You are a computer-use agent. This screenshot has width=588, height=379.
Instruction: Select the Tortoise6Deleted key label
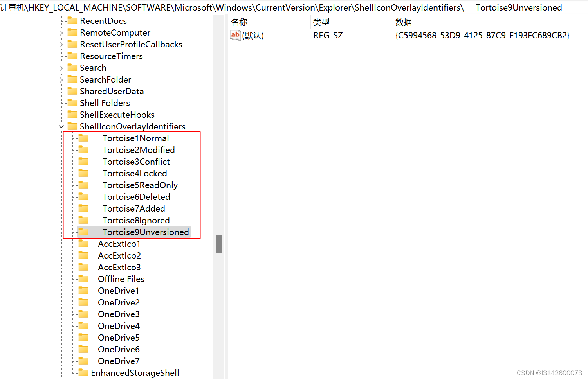pos(136,197)
